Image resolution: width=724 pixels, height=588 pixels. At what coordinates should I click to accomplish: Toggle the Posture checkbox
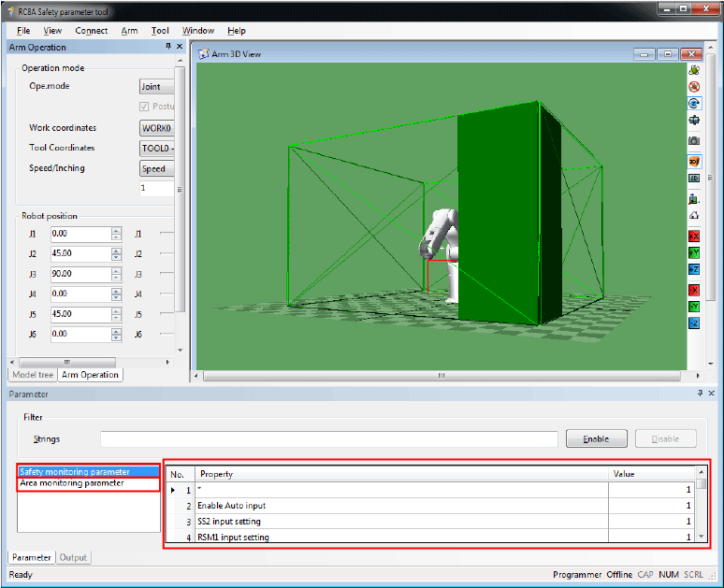coord(144,107)
